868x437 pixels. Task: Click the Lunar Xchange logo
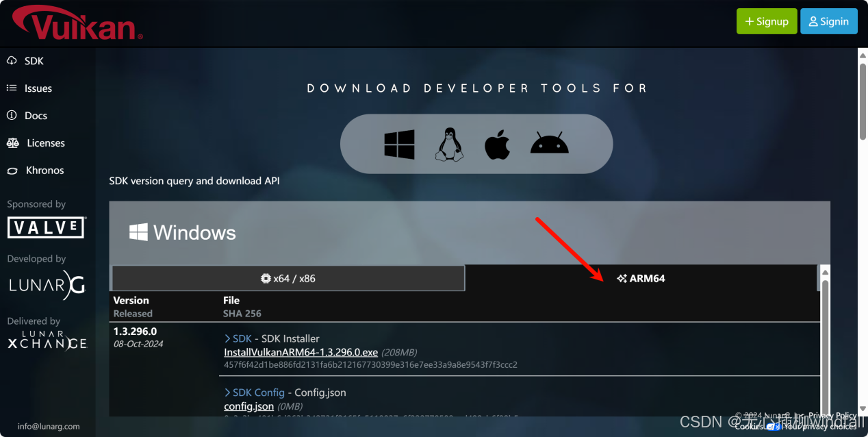pyautogui.click(x=47, y=340)
